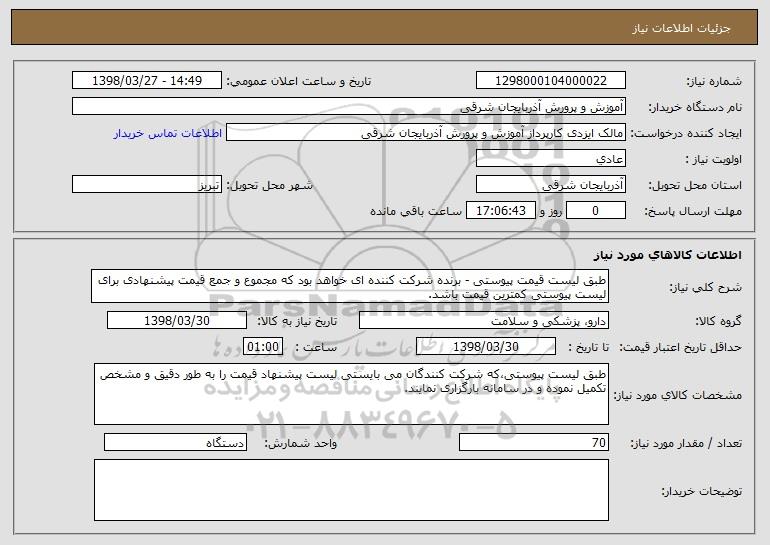Click the remaining days field showing 0

(596, 211)
